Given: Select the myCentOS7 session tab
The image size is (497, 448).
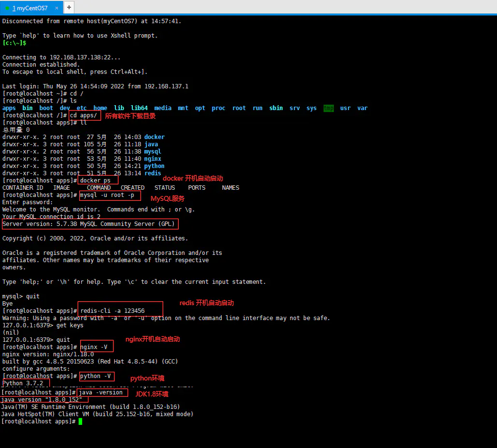Looking at the screenshot, I should click(31, 8).
